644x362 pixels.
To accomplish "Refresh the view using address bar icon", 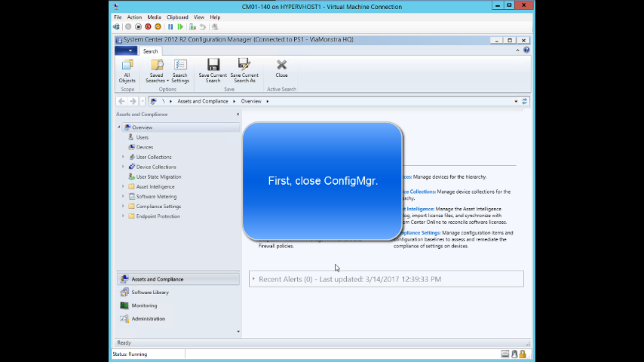I will (x=525, y=101).
